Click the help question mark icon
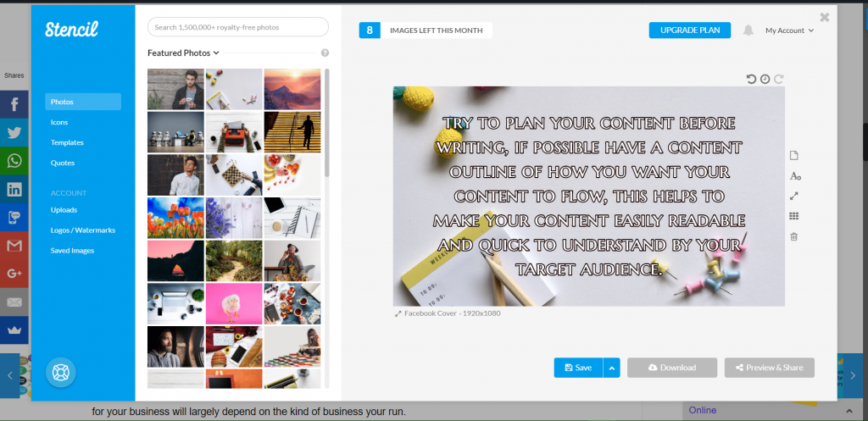Screen dimensions: 868x421 pos(325,53)
